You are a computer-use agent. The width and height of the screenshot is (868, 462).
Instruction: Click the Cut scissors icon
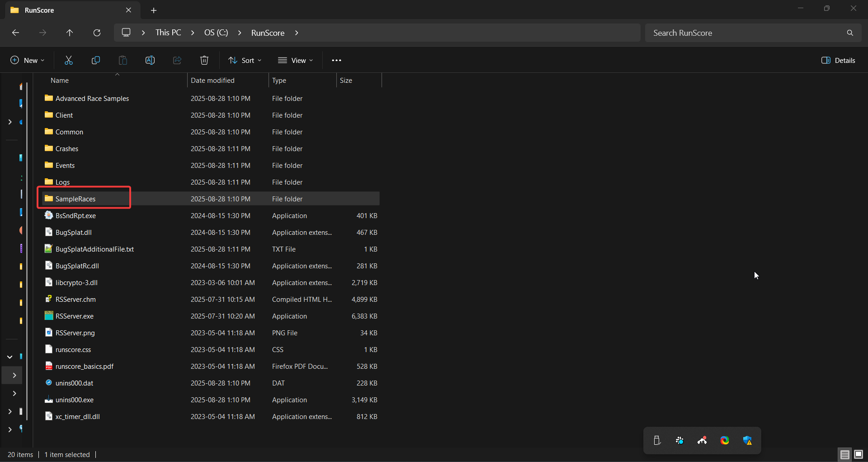[69, 60]
